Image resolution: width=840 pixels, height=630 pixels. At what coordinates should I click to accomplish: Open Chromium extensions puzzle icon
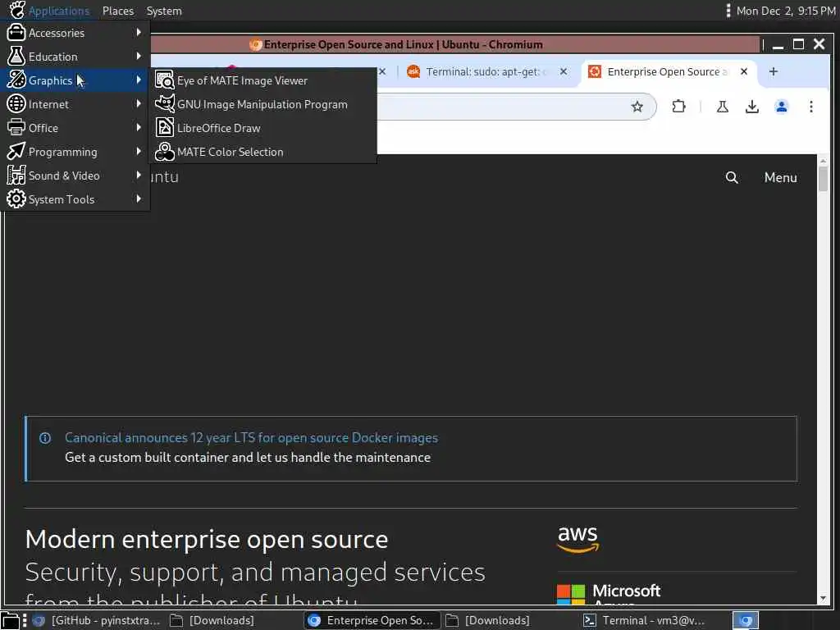(x=678, y=107)
